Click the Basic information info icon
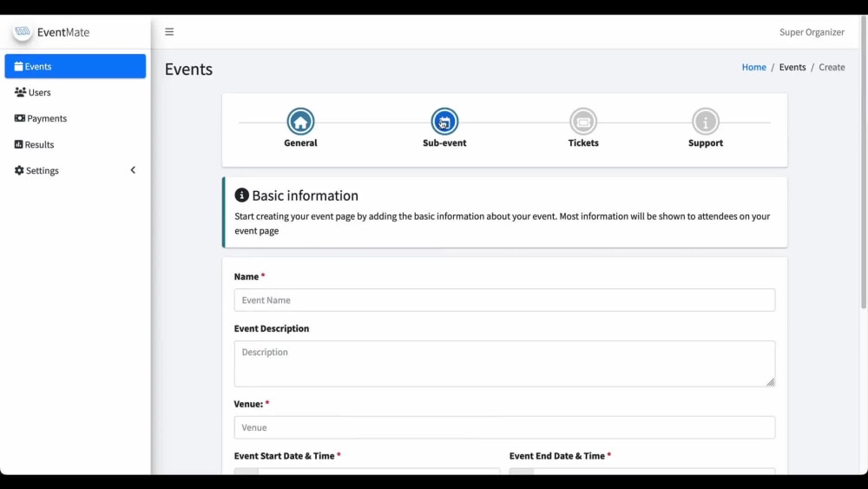Screen dimensions: 868x489 pos(241,195)
